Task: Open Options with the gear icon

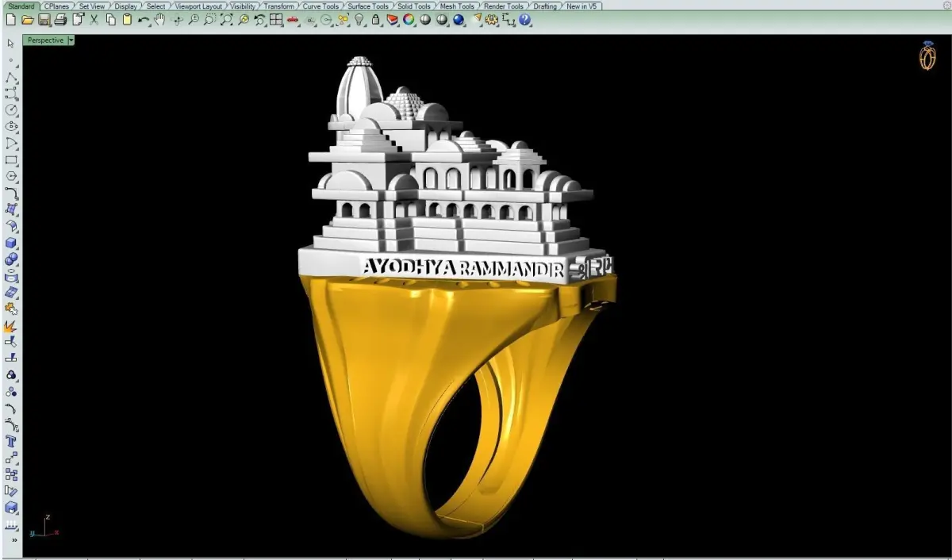Action: click(492, 19)
